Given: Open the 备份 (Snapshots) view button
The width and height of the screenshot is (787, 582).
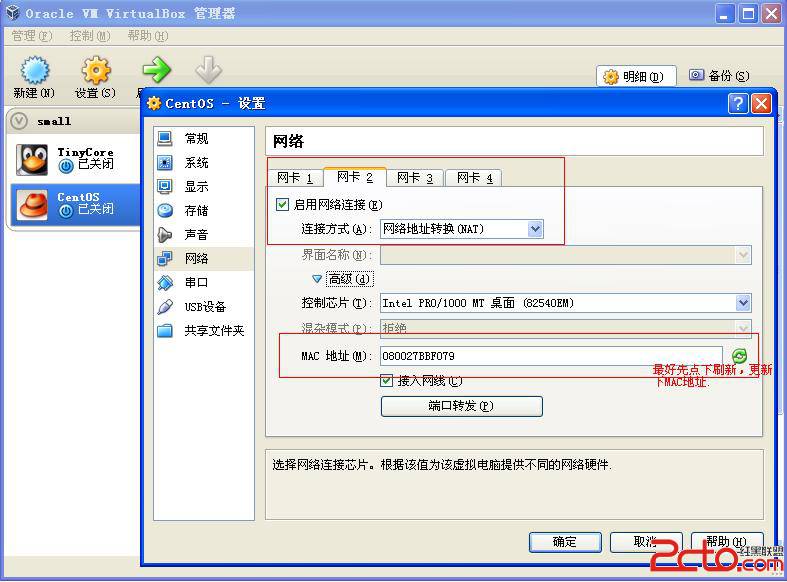Looking at the screenshot, I should [719, 76].
